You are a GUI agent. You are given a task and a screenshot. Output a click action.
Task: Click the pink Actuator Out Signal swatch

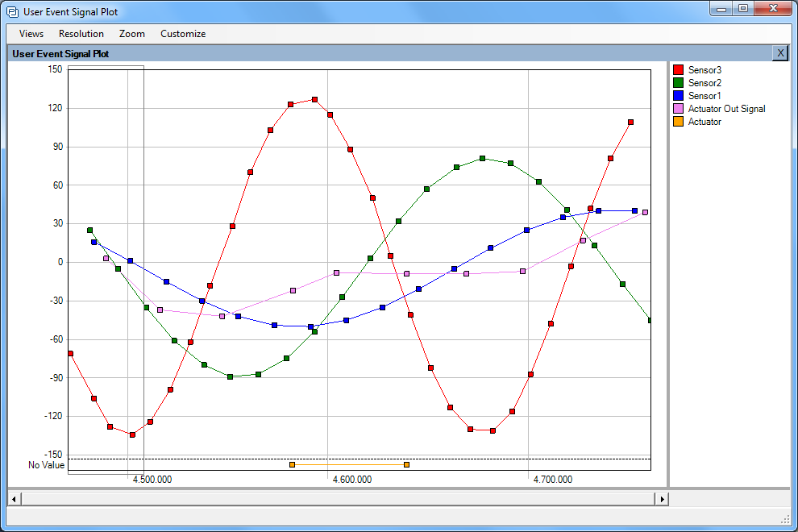click(x=679, y=109)
